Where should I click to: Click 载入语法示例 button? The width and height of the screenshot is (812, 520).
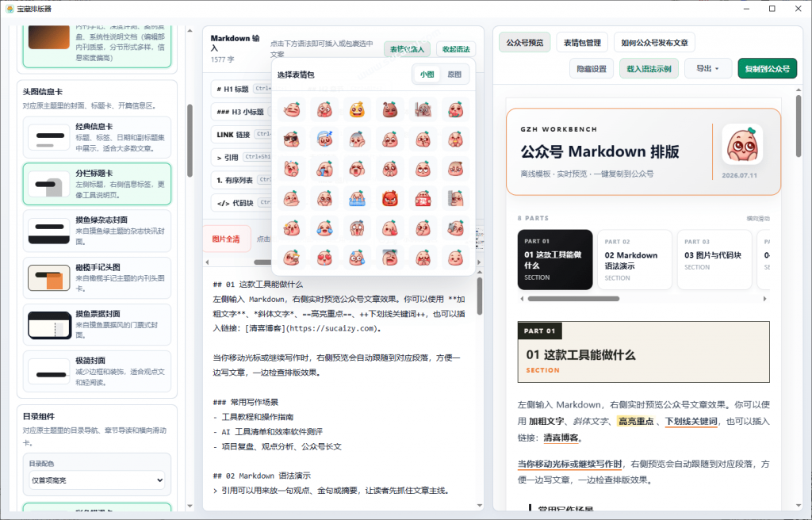[x=649, y=68]
